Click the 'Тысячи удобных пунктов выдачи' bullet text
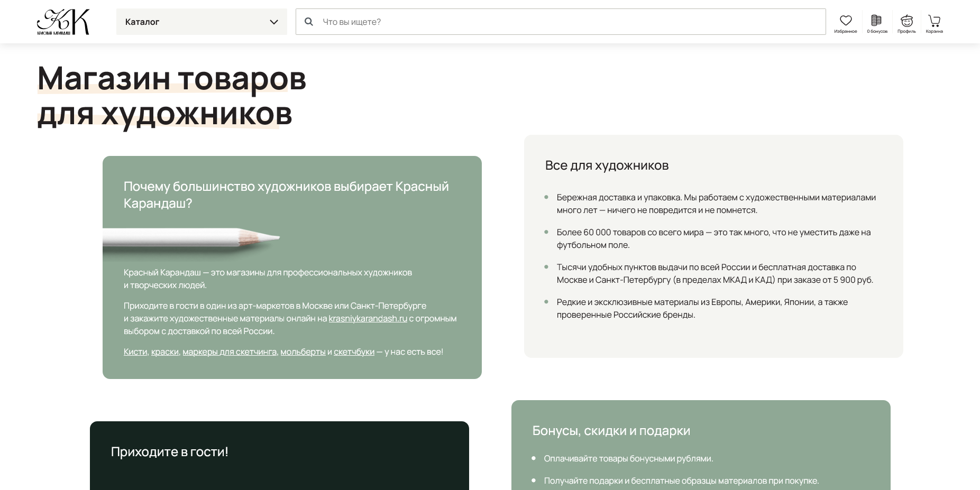Image resolution: width=980 pixels, height=490 pixels. 715,273
